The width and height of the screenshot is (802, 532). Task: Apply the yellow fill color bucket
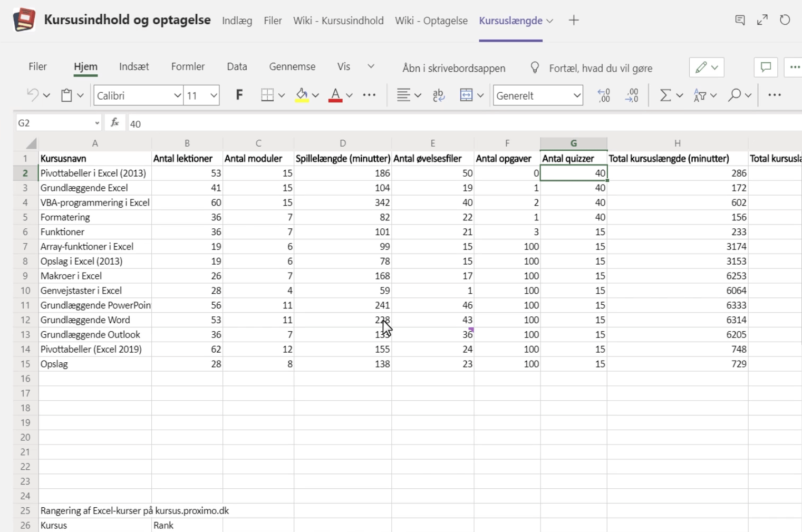[302, 95]
